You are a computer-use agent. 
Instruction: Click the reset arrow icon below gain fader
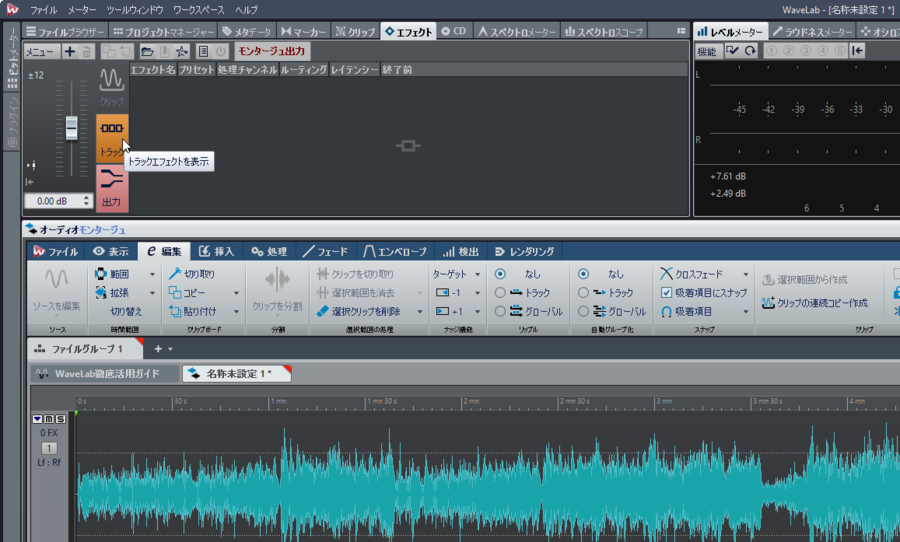[x=29, y=182]
